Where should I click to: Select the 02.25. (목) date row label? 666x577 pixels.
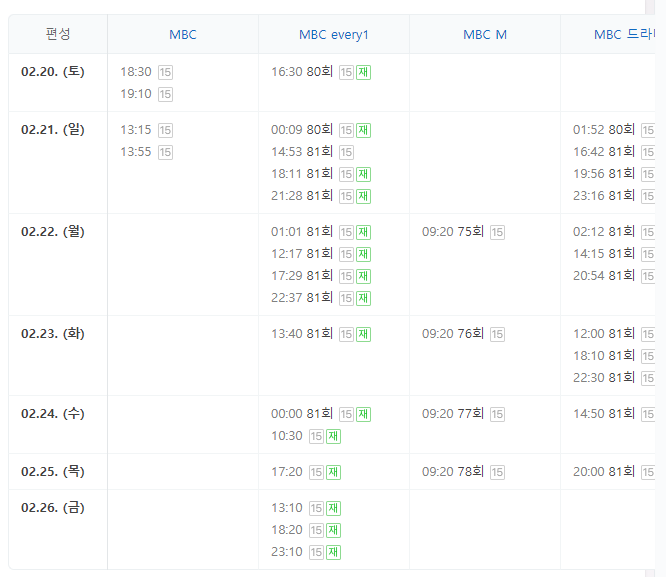[53, 471]
